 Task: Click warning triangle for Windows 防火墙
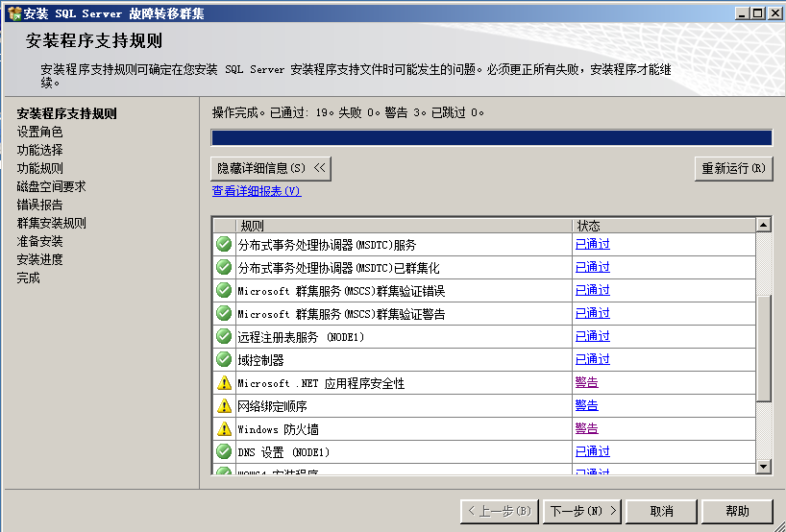pos(224,429)
